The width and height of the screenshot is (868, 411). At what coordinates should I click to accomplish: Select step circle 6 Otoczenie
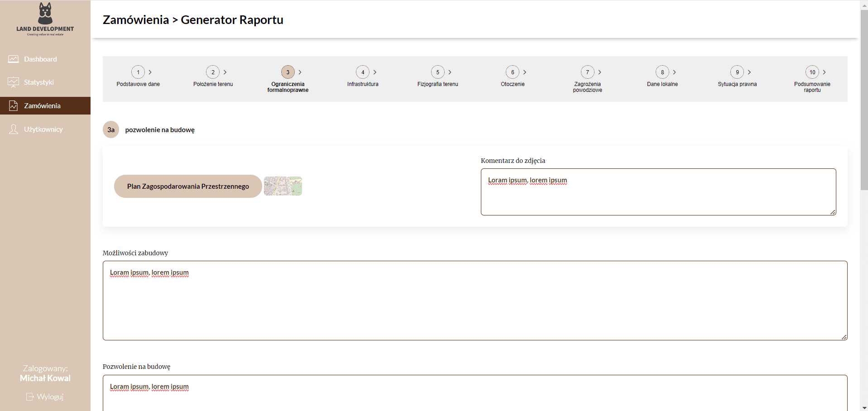click(x=513, y=72)
